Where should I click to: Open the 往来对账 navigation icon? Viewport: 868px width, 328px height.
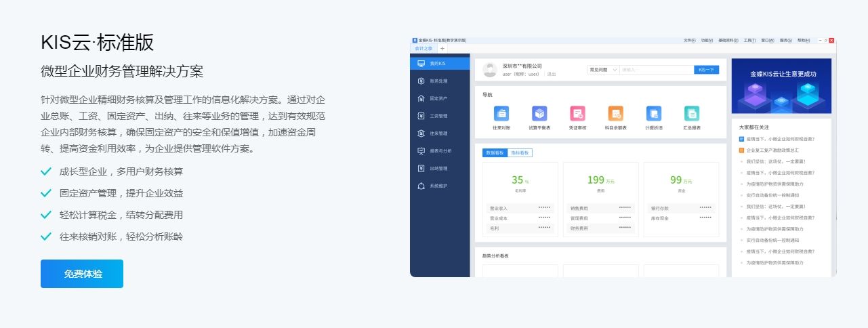pyautogui.click(x=501, y=114)
